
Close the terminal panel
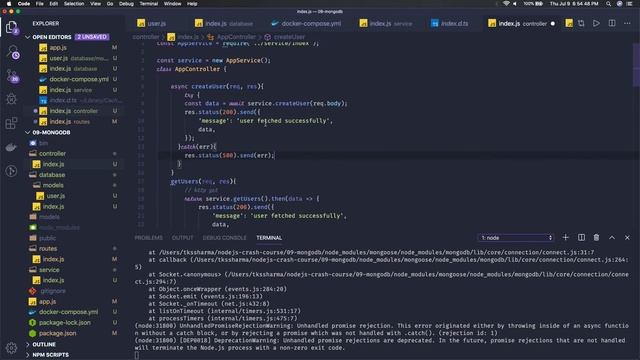tap(627, 238)
